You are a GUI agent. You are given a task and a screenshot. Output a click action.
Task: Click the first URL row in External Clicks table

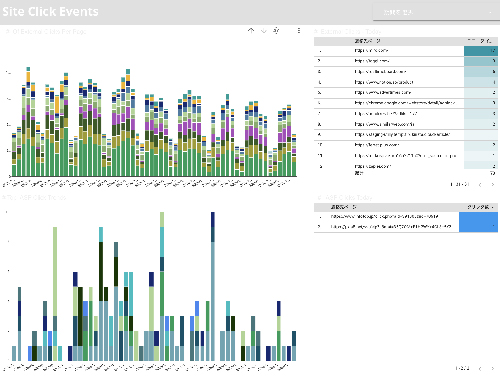pyautogui.click(x=371, y=51)
